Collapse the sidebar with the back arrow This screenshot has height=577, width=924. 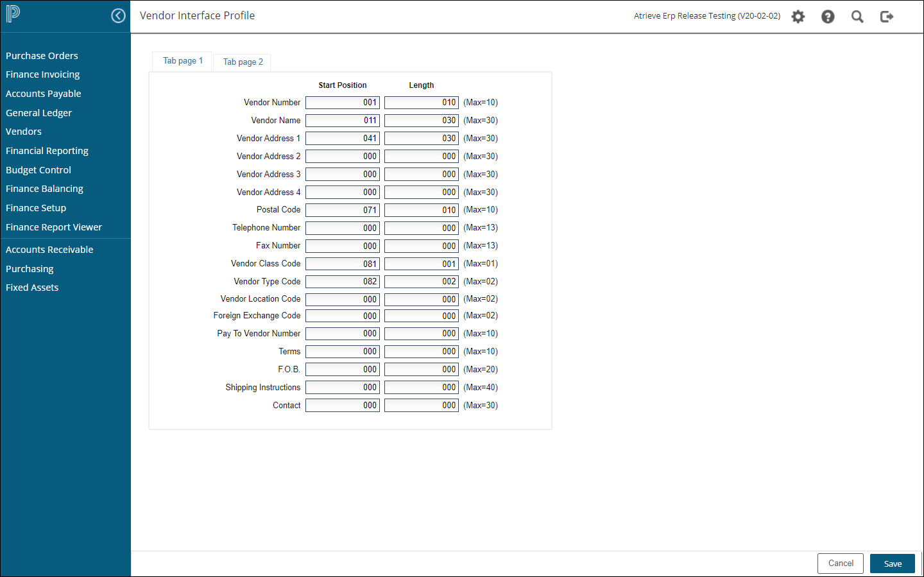118,16
